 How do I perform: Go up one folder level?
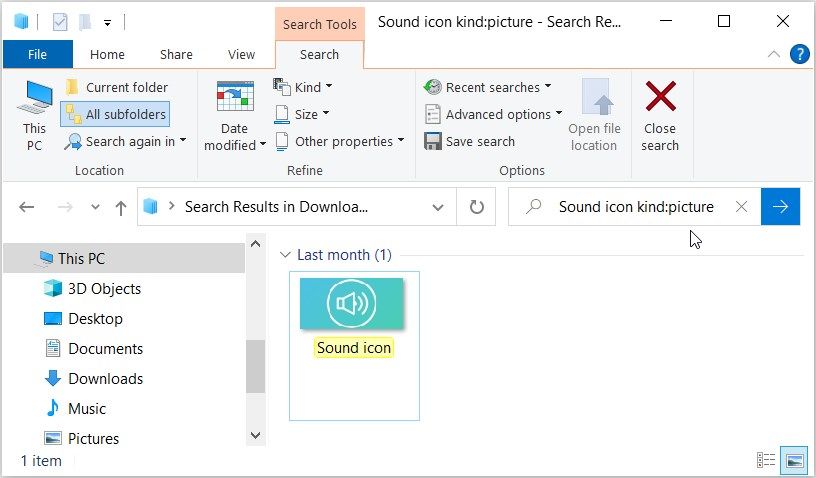121,207
